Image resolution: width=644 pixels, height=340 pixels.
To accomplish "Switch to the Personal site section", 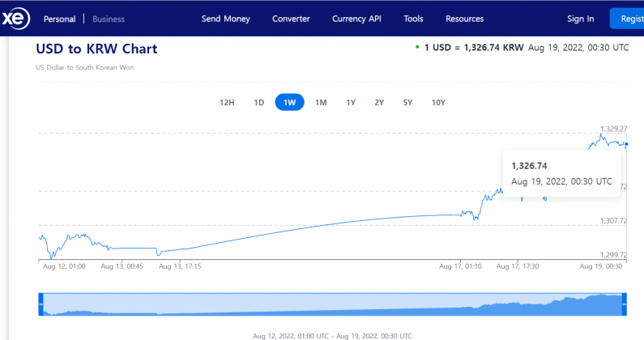I will pyautogui.click(x=59, y=19).
